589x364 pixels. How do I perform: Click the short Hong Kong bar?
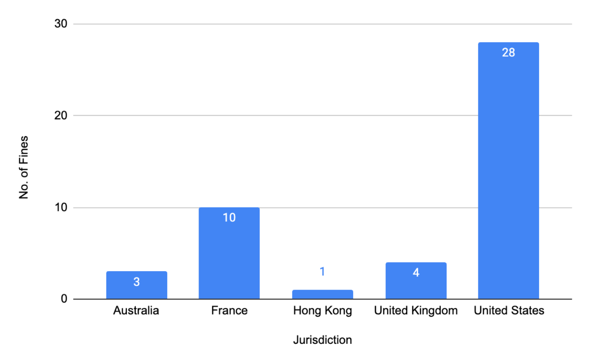[x=323, y=295]
